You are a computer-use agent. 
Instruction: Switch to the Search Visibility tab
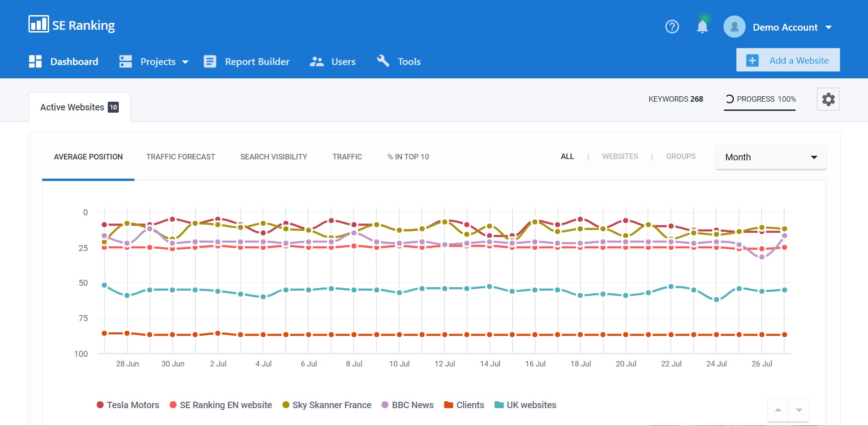[274, 157]
